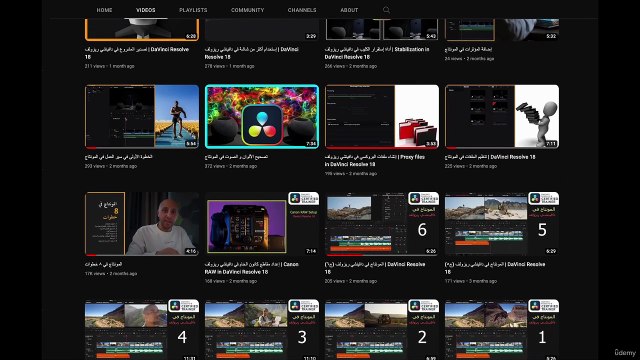The height and width of the screenshot is (360, 640).
Task: Open the Stabilization in DaVinci Resolve 18 title
Action: coord(377,53)
